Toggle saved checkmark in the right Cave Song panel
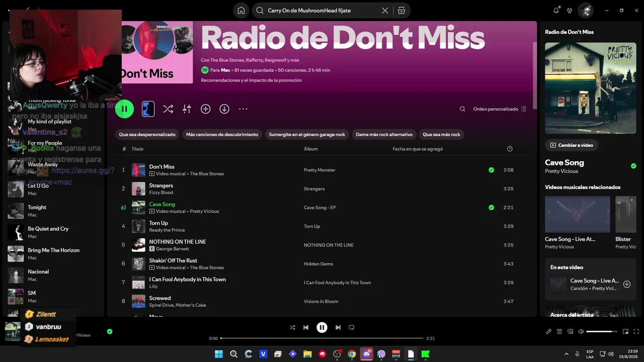644x362 pixels. (633, 166)
